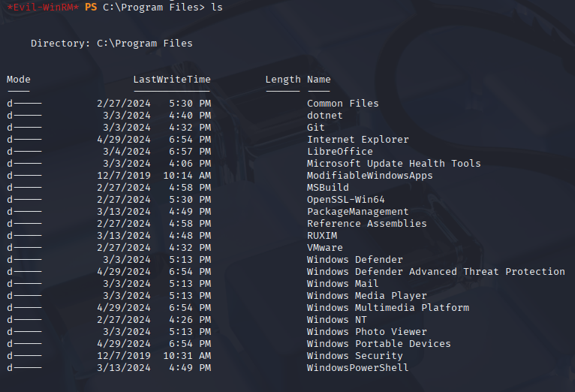The image size is (575, 392).
Task: Select the 'Common Files' directory name
Action: [342, 104]
